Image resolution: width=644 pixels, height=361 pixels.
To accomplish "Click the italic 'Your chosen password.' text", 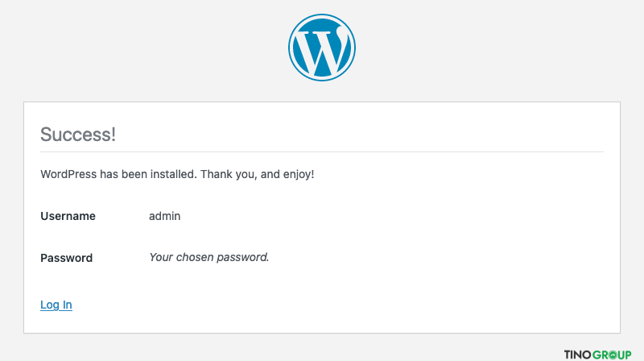I will pos(208,257).
